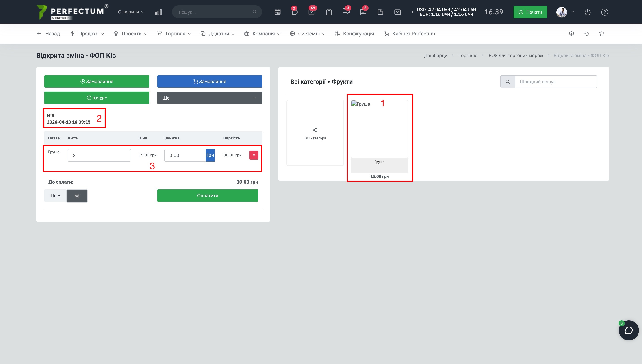The width and height of the screenshot is (642, 364).
Task: Click the printer icon button
Action: pyautogui.click(x=77, y=196)
